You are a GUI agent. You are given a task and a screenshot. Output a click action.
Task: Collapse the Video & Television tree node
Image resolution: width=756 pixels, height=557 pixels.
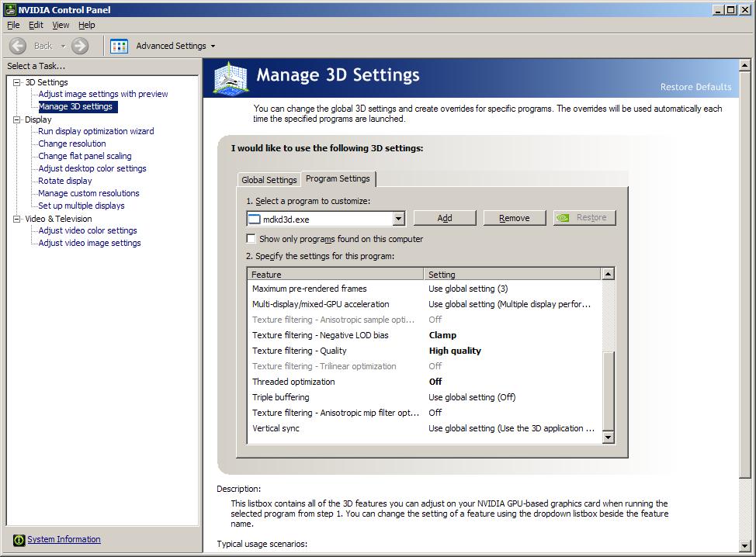point(17,219)
